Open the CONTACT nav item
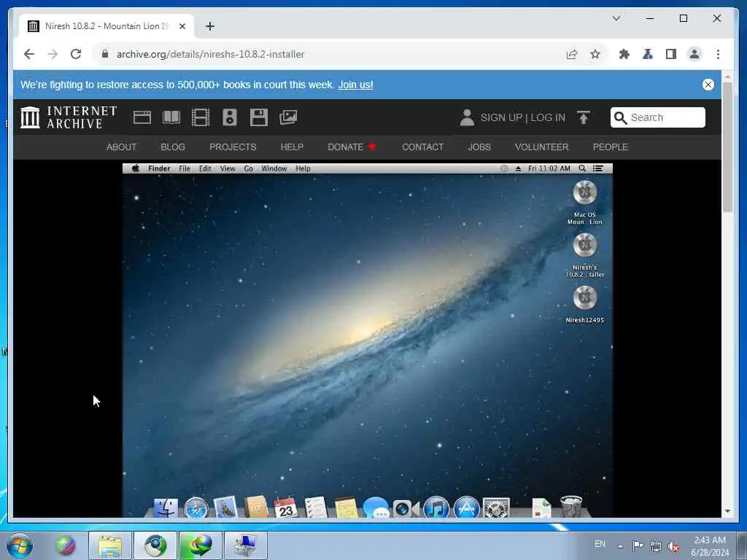Viewport: 747px width, 560px height. [x=422, y=147]
